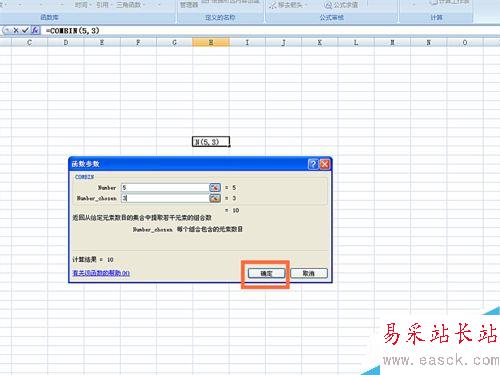Screen dimensions: 500x375
Task: Select column J header
Action: tap(283, 42)
